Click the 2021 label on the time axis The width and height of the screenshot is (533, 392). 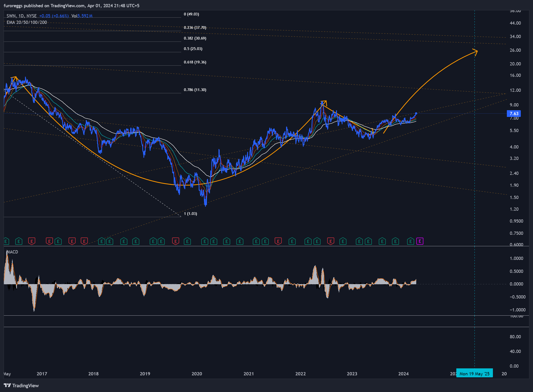[249, 374]
